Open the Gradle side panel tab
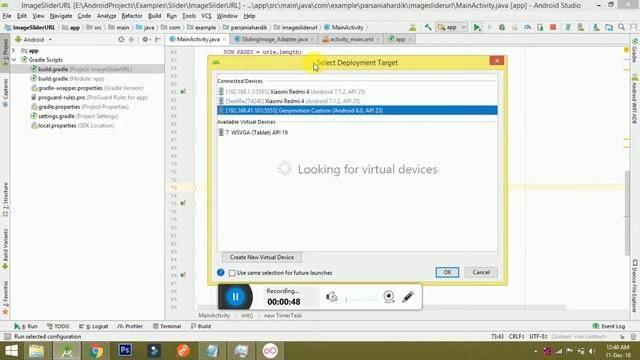The image size is (640, 360). pyautogui.click(x=635, y=51)
